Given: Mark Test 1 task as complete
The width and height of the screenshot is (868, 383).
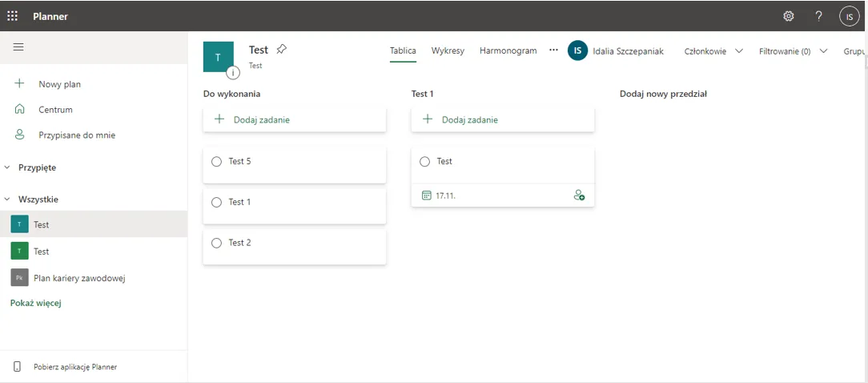Looking at the screenshot, I should pos(216,203).
